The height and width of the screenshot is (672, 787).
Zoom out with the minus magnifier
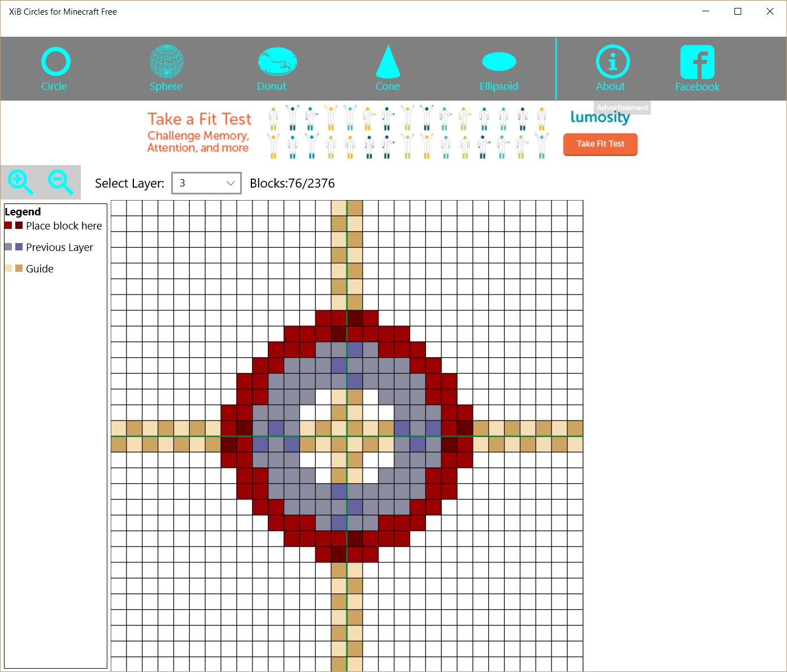click(x=60, y=182)
